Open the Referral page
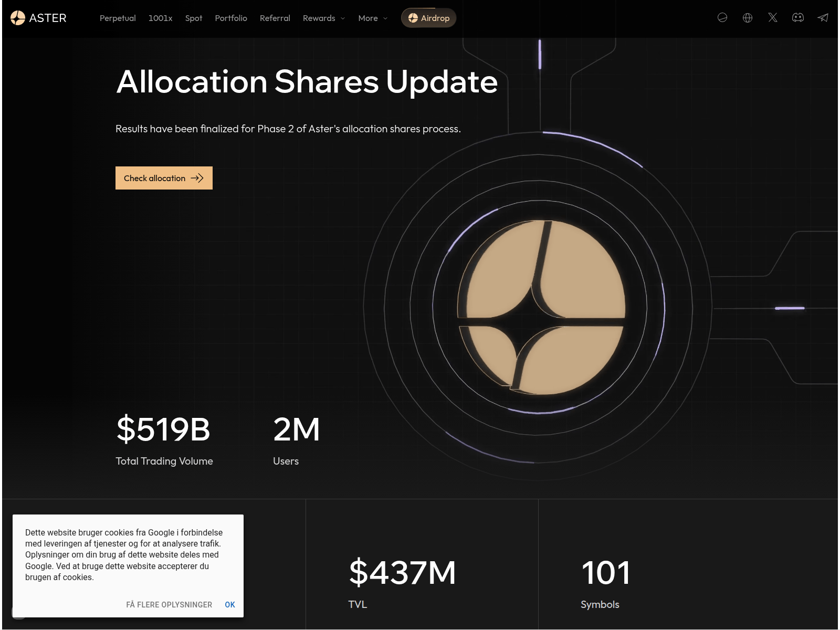This screenshot has height=630, width=840. [275, 18]
